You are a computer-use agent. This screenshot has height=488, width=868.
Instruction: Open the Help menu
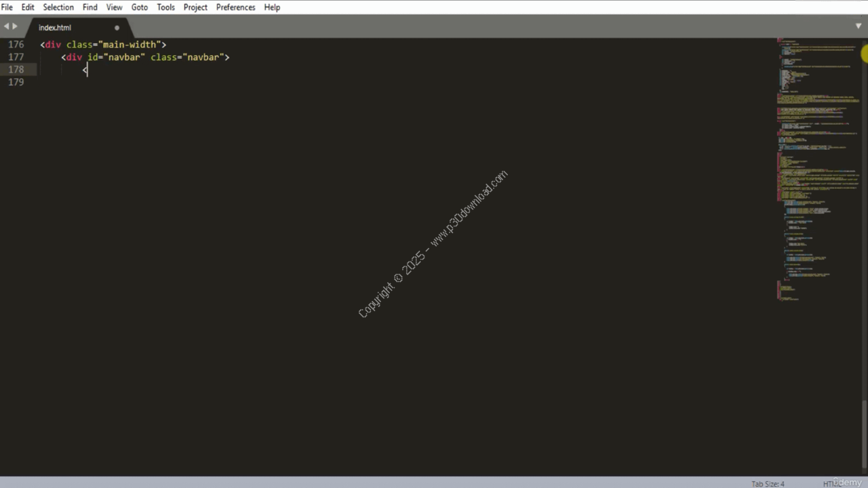272,7
